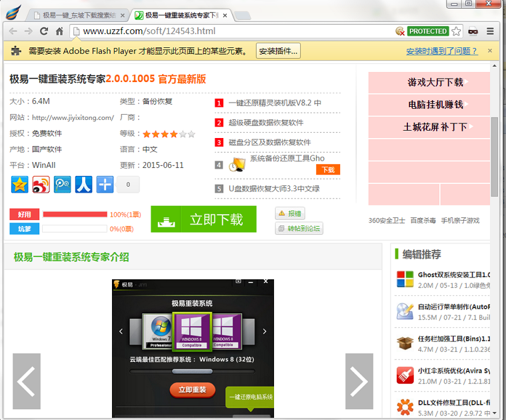Click 转帖到论坛 repost button
Screen dimensions: 506x420
tap(299, 229)
